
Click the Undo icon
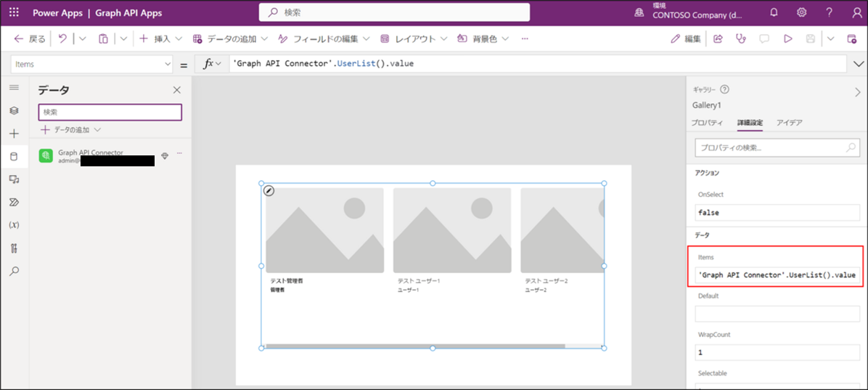62,38
